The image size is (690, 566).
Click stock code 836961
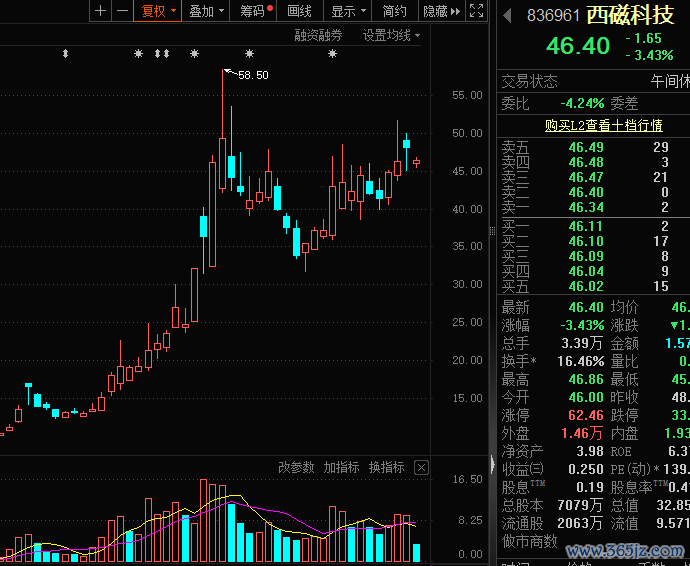553,16
